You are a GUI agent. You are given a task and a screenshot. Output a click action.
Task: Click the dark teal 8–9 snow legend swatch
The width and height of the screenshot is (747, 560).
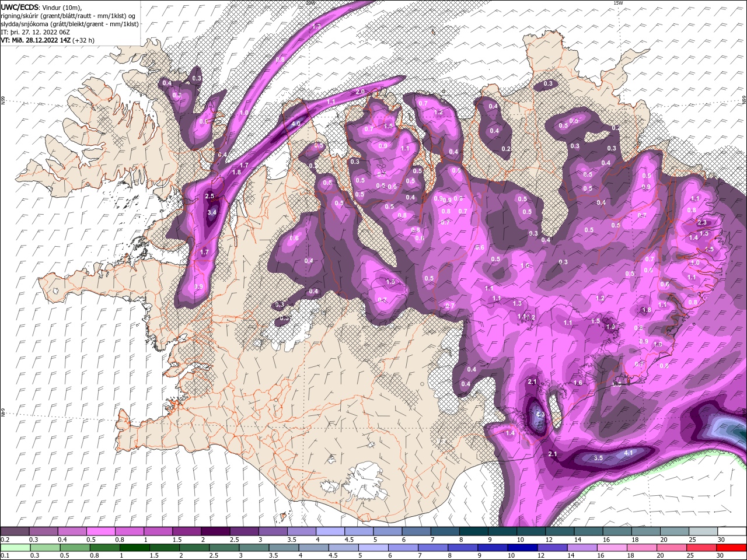(473, 531)
